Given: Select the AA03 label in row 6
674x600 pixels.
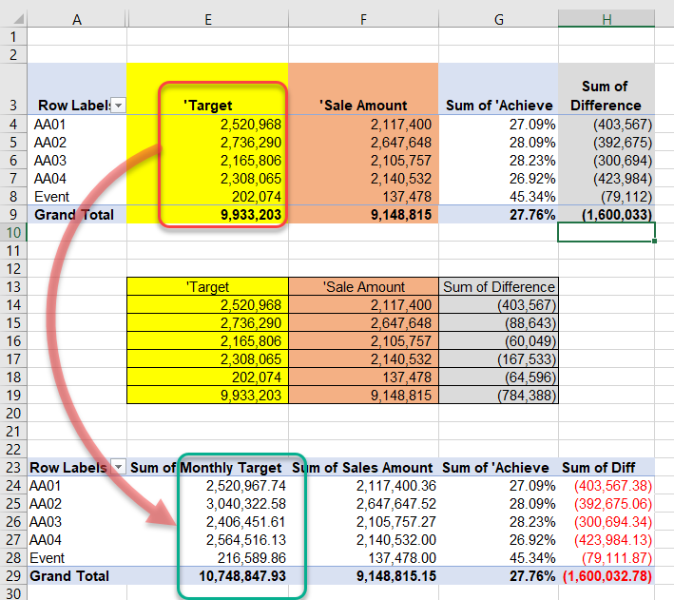Looking at the screenshot, I should (49, 160).
